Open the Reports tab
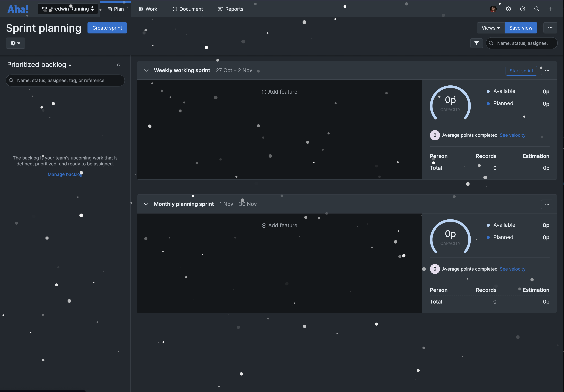This screenshot has height=392, width=564. tap(230, 9)
